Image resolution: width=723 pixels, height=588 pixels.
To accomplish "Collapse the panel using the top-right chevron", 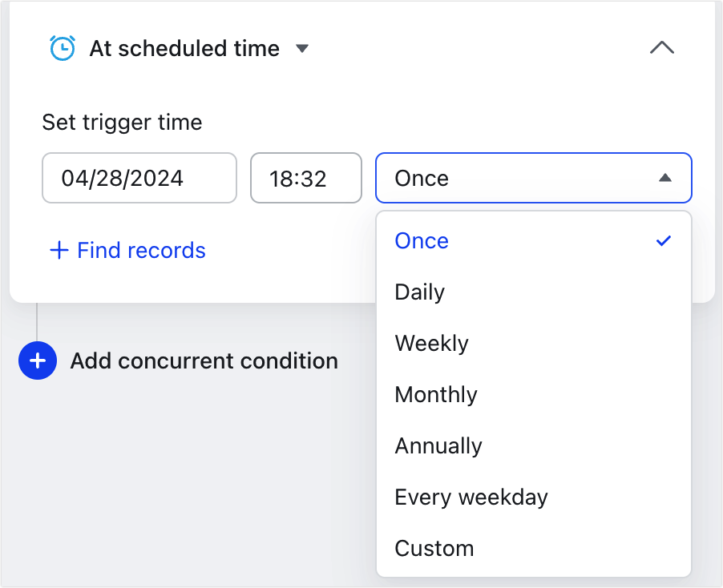I will (661, 48).
